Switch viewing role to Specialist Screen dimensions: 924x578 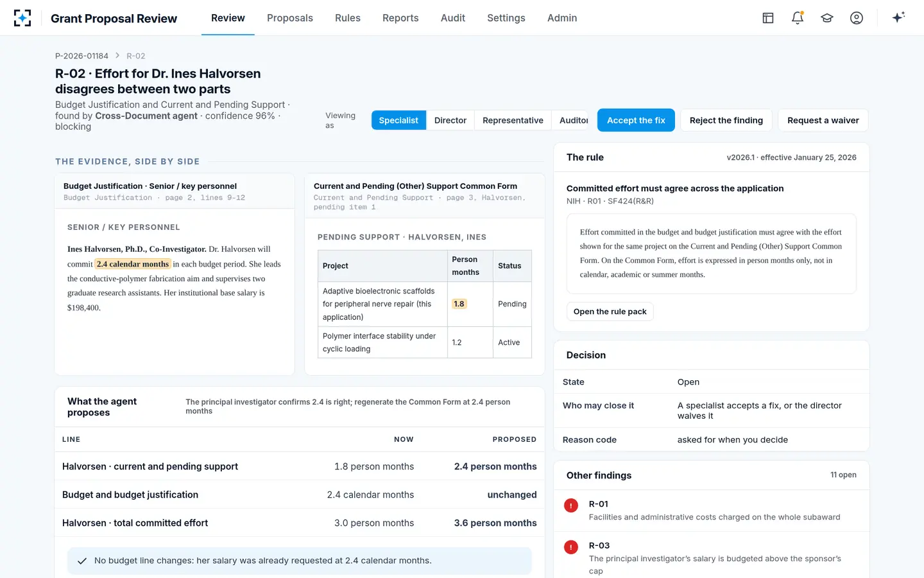[398, 120]
